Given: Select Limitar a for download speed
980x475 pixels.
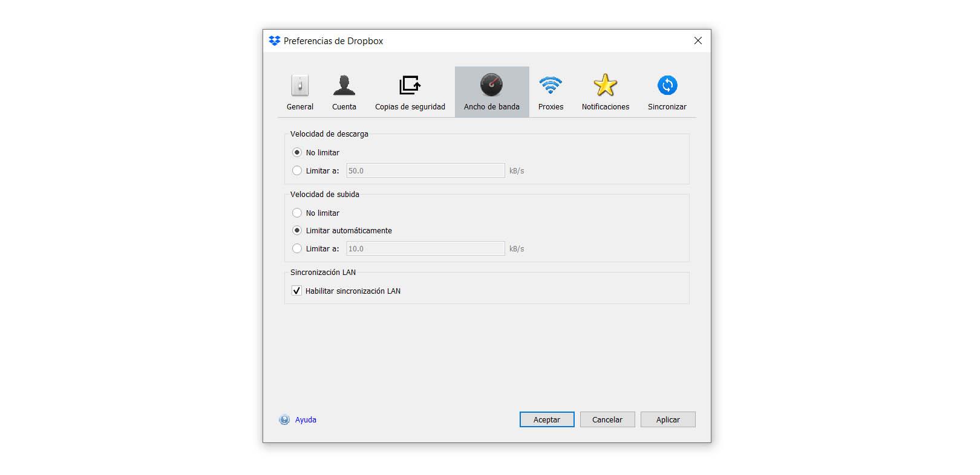Looking at the screenshot, I should point(297,170).
